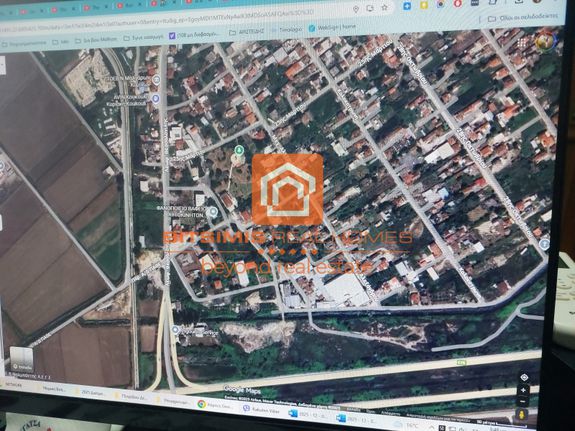Open second Word document in the taskbar
Image resolution: width=575 pixels, height=431 pixels.
point(357,418)
